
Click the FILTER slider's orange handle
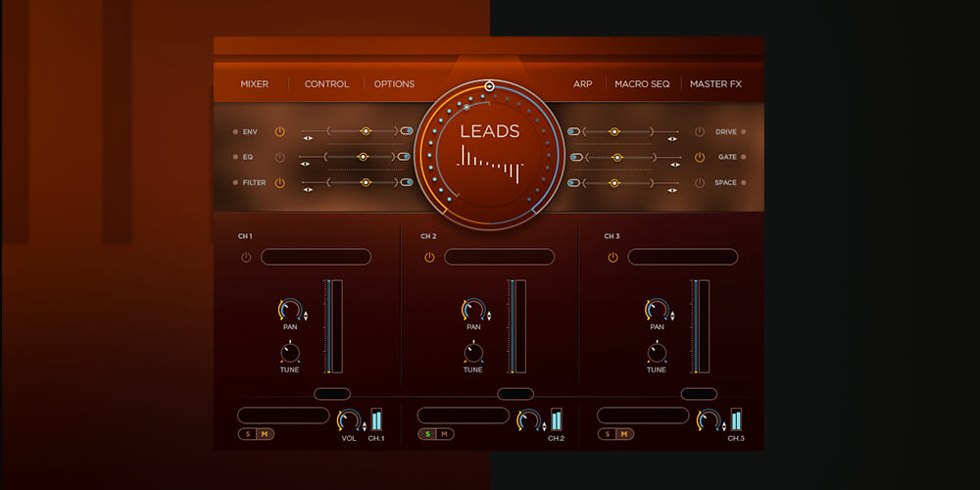click(x=366, y=181)
